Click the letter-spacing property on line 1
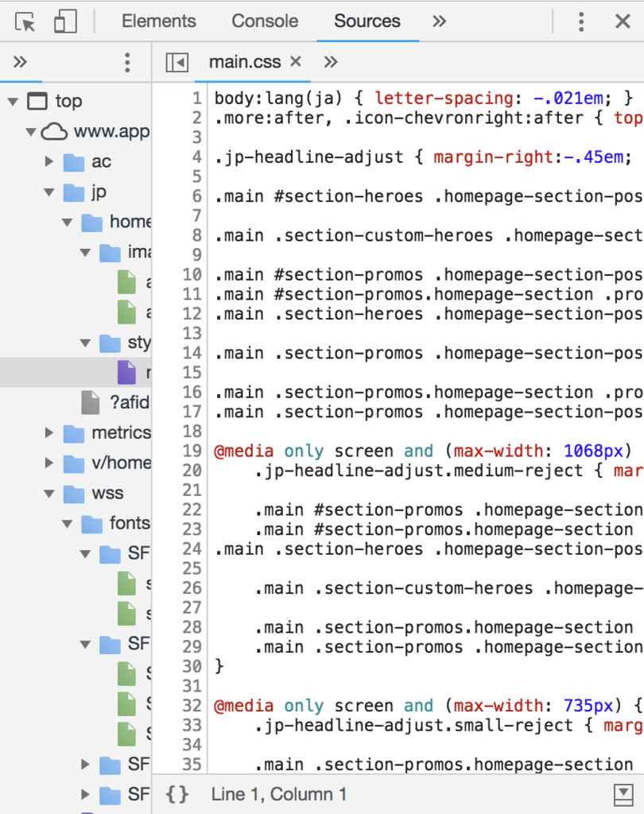 444,98
